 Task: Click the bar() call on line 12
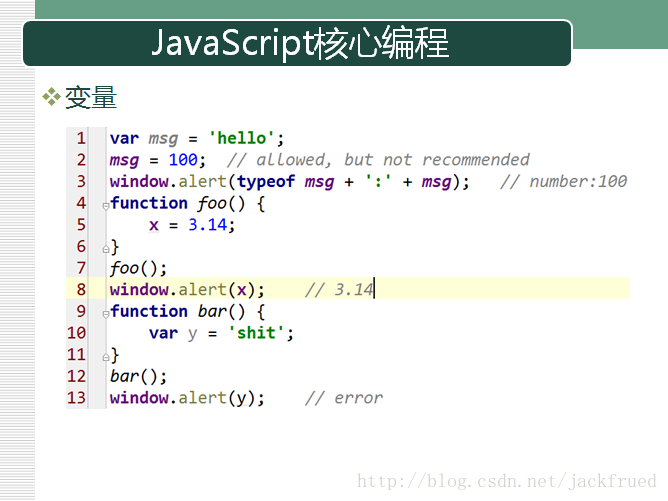pos(138,377)
